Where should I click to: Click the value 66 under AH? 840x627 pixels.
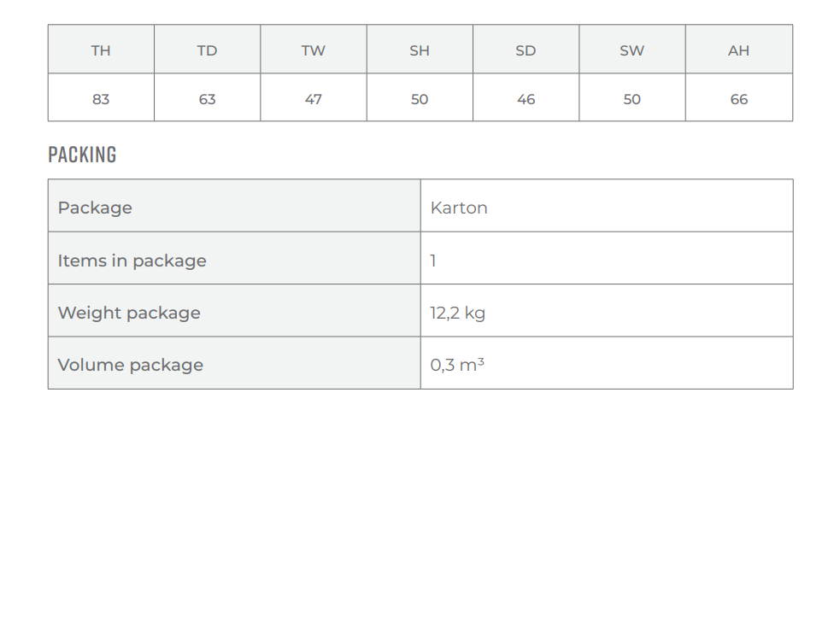pos(739,99)
